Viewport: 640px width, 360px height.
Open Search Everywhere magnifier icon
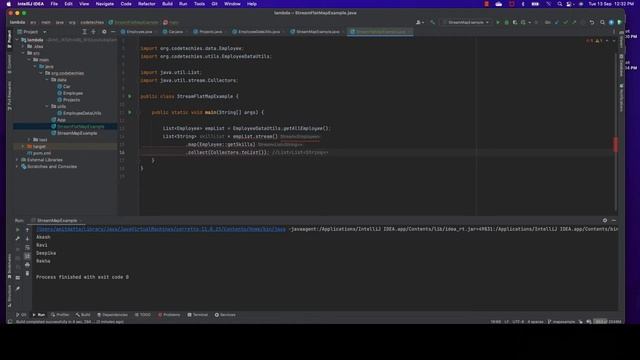tap(602, 22)
